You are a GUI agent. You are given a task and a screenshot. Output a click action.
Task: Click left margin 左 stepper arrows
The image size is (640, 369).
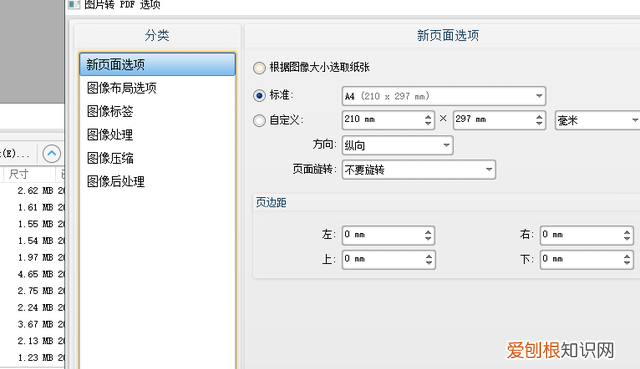tap(428, 236)
